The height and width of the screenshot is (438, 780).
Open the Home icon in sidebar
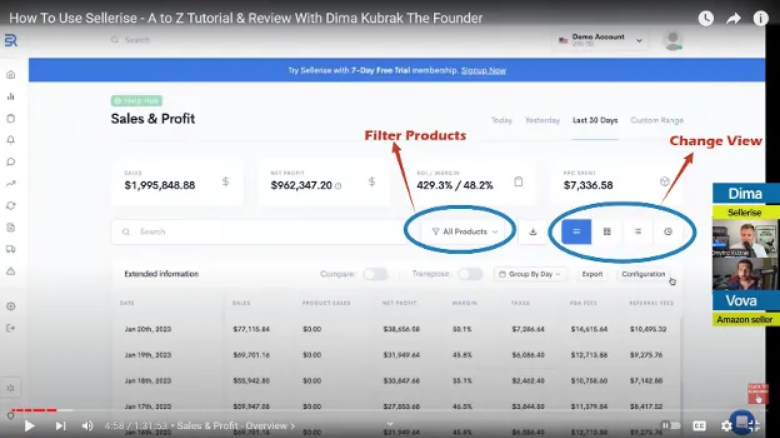[x=10, y=75]
